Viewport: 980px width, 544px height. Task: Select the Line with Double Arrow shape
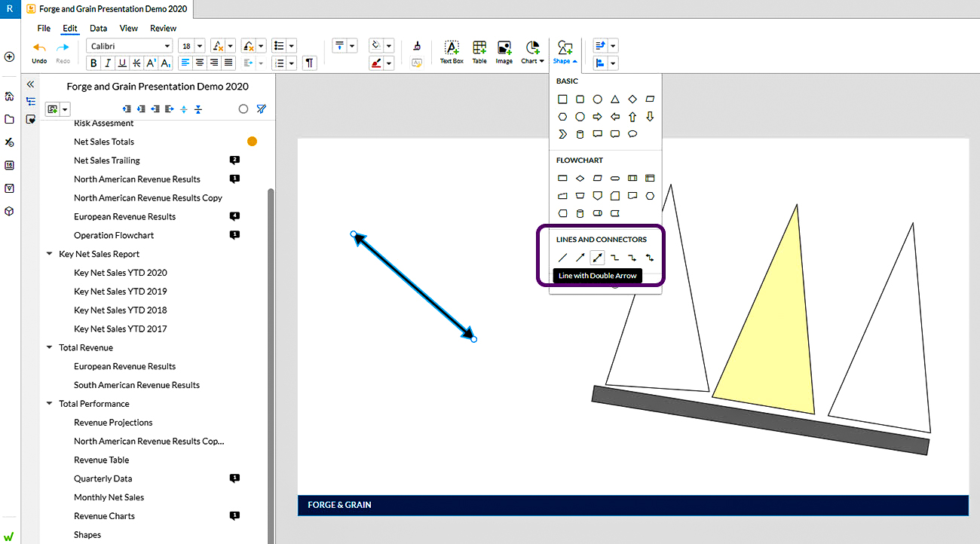[x=597, y=258]
